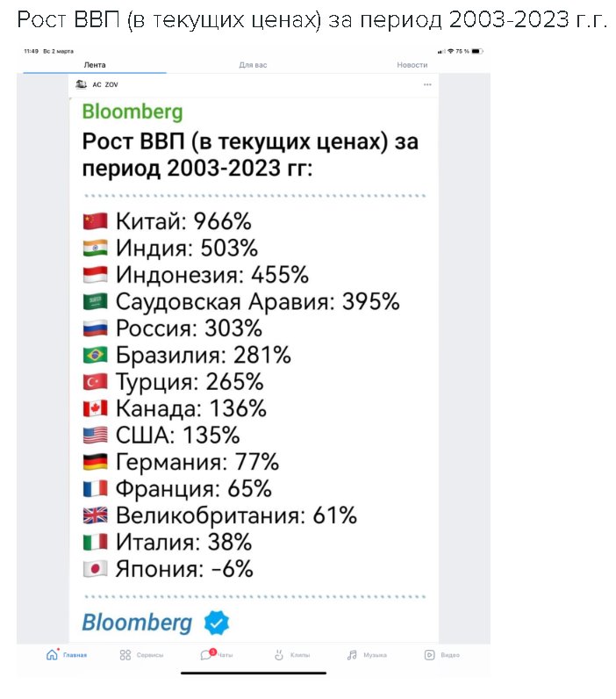Click the iOS home indicator bar

click(x=254, y=674)
